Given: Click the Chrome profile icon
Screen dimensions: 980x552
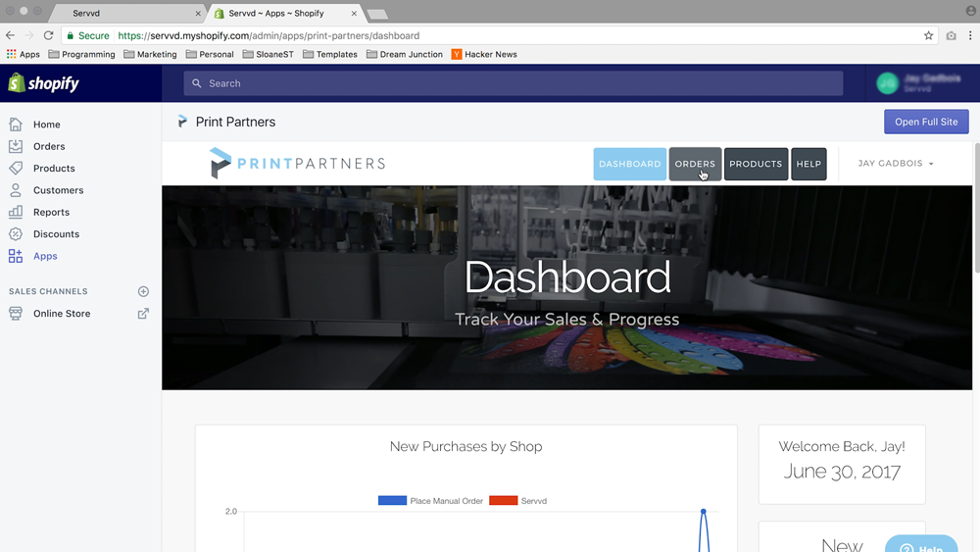Looking at the screenshot, I should tap(970, 10).
